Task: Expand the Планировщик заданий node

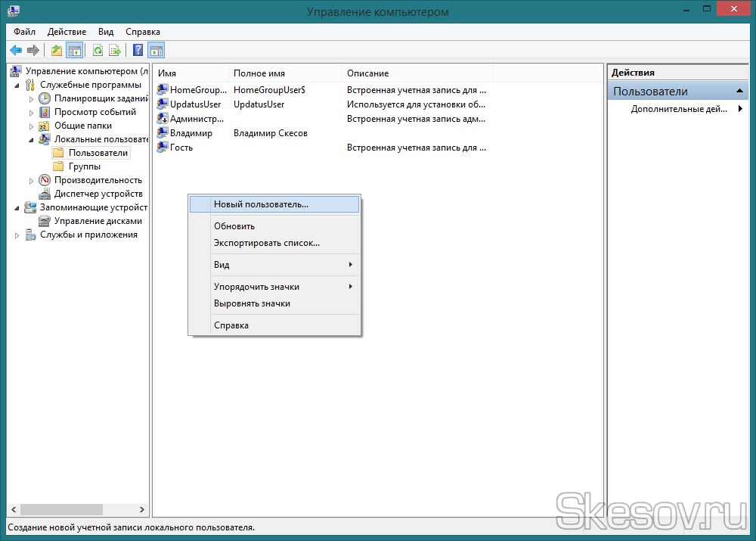Action: pos(31,99)
